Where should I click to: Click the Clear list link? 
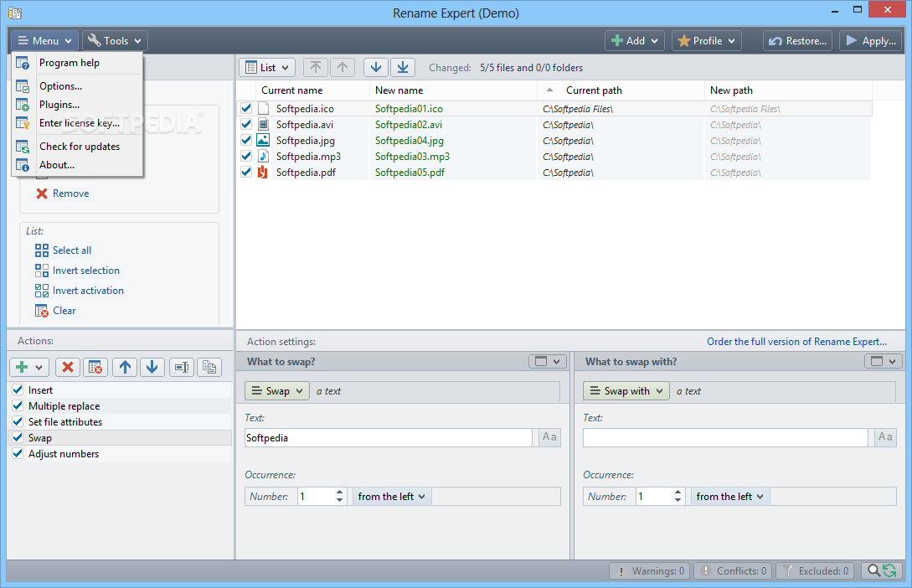pyautogui.click(x=64, y=311)
